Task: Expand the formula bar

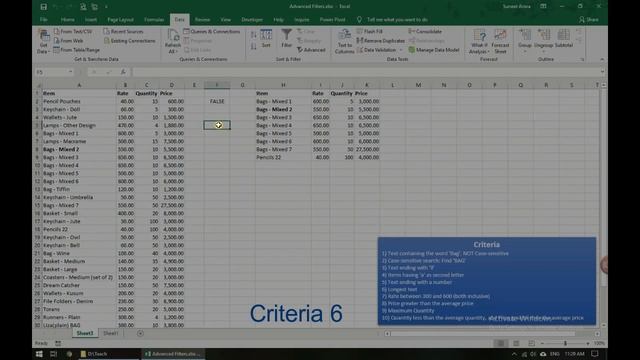Action: tap(602, 72)
